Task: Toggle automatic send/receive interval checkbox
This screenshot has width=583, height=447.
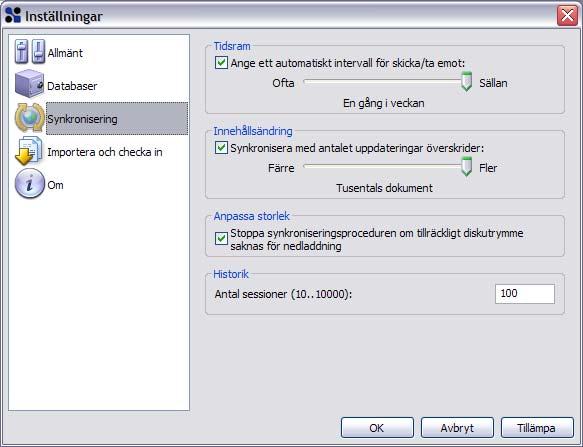Action: pos(221,62)
